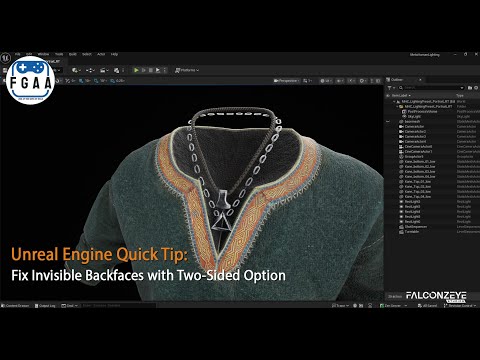Screen dimensions: 480x360
Task: Open the Content Drawer
Action: 15,305
